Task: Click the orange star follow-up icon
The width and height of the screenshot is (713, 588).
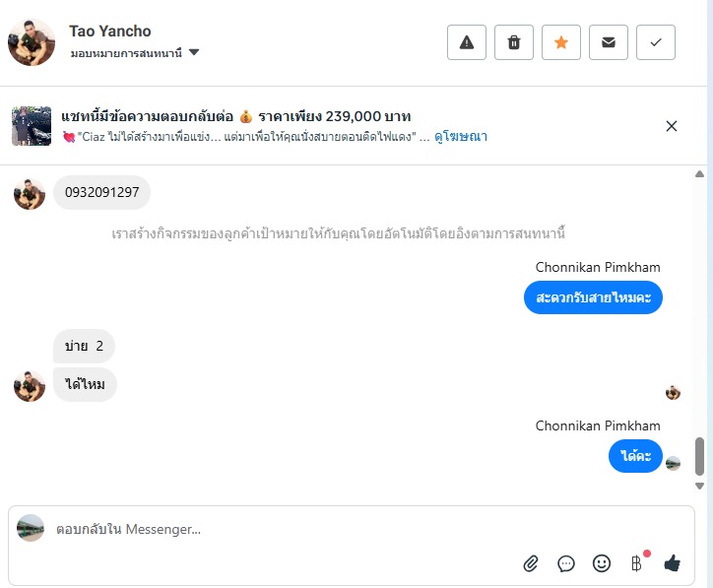Action: point(561,42)
